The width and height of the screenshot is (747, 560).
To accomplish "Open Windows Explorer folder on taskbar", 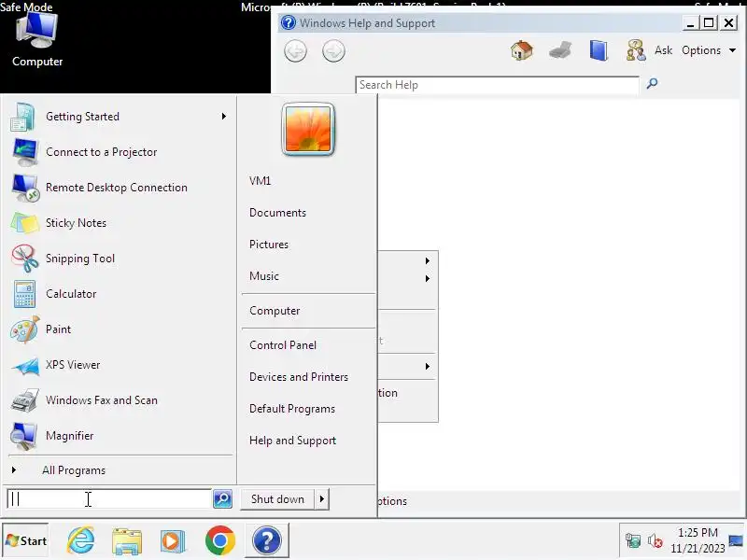I will point(127,541).
